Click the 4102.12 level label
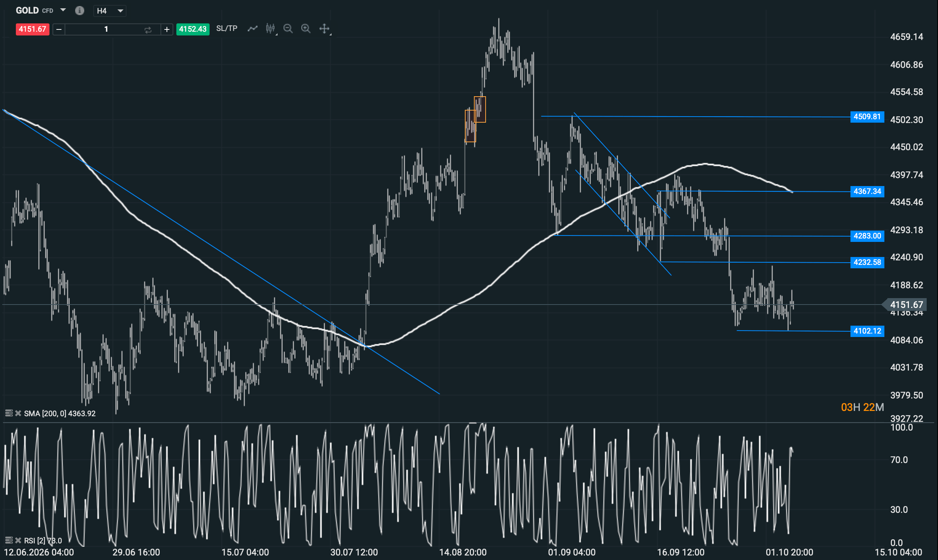The width and height of the screenshot is (938, 560). (867, 331)
